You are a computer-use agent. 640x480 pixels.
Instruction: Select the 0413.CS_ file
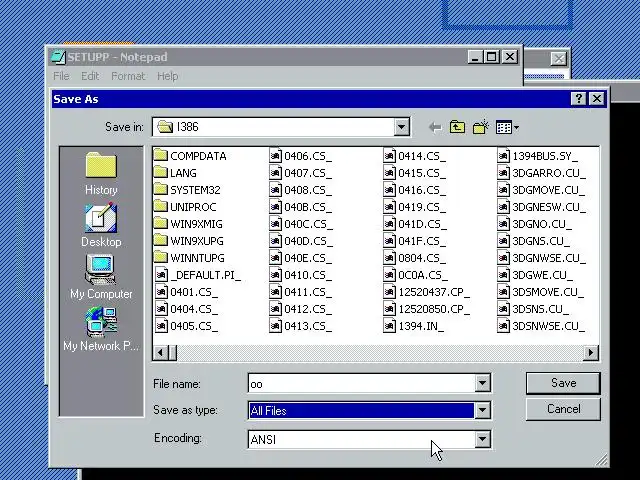300,326
